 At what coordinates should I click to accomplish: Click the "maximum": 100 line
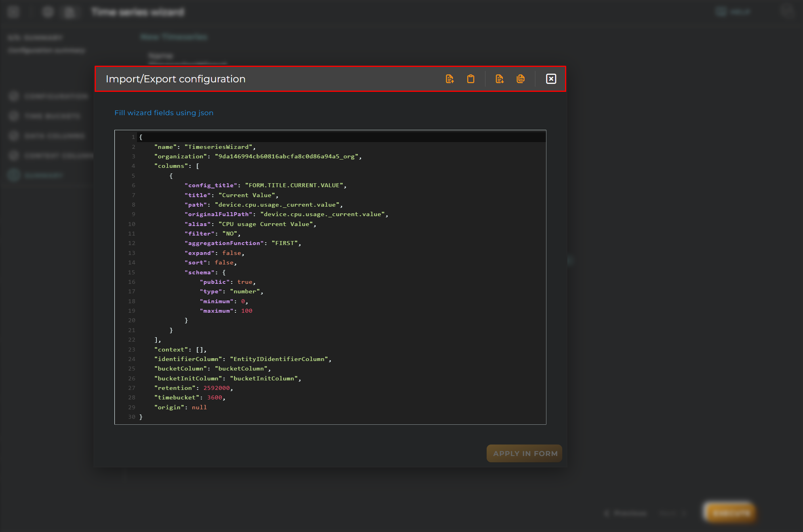226,311
